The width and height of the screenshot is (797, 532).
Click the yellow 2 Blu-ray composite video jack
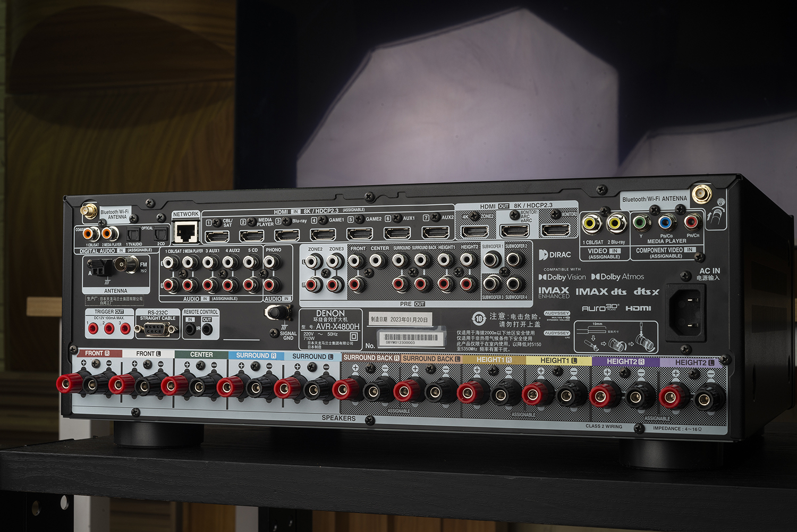tap(616, 223)
